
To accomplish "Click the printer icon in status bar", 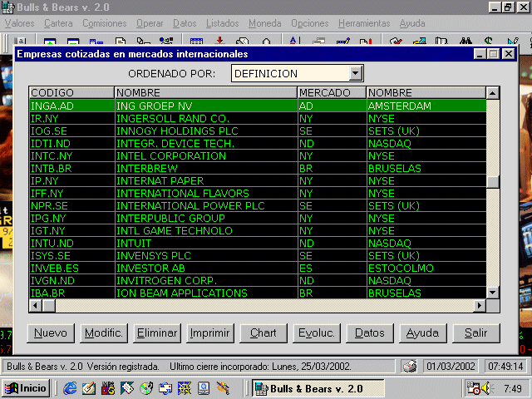I will point(410,367).
